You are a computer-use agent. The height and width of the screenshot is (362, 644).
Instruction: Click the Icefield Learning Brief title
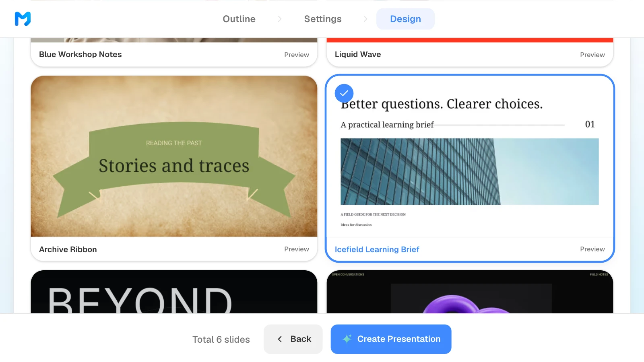377,249
